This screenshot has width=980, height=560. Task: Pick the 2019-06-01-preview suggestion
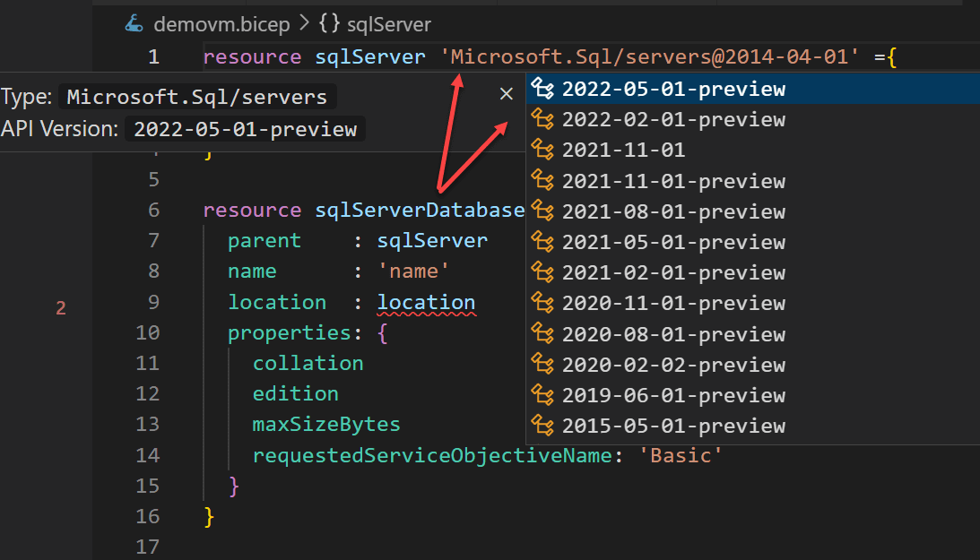coord(752,395)
